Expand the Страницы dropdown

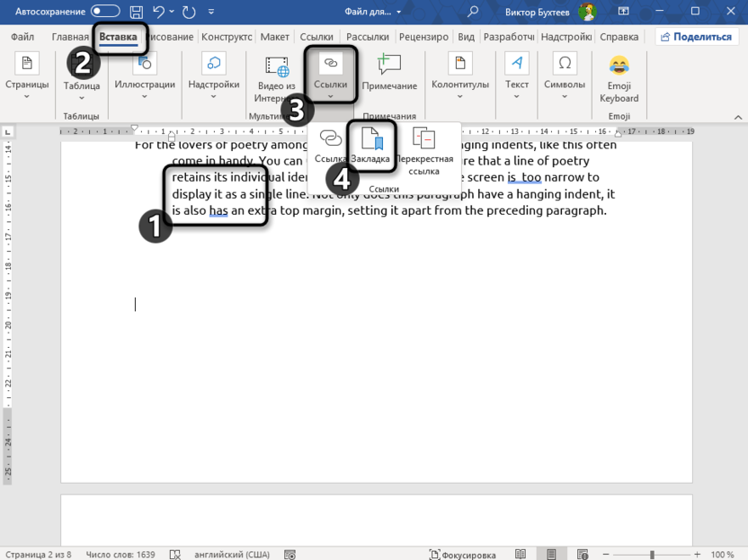tap(27, 78)
